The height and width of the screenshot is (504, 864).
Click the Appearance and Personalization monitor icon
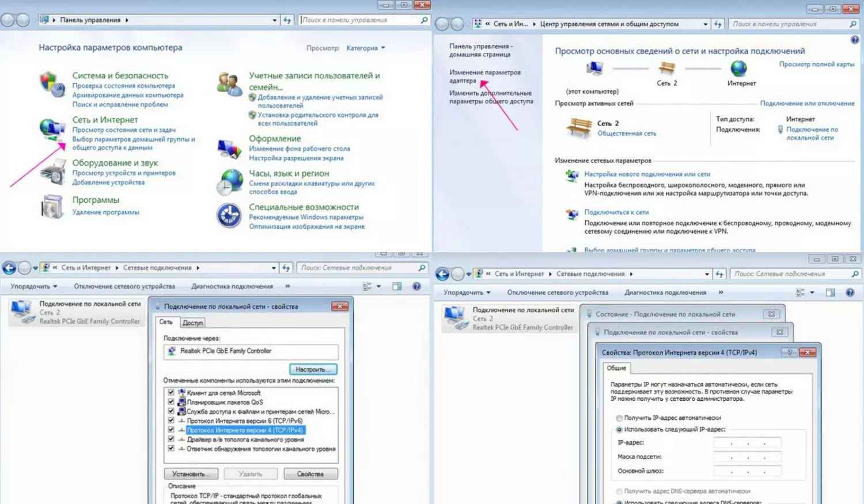click(x=229, y=148)
